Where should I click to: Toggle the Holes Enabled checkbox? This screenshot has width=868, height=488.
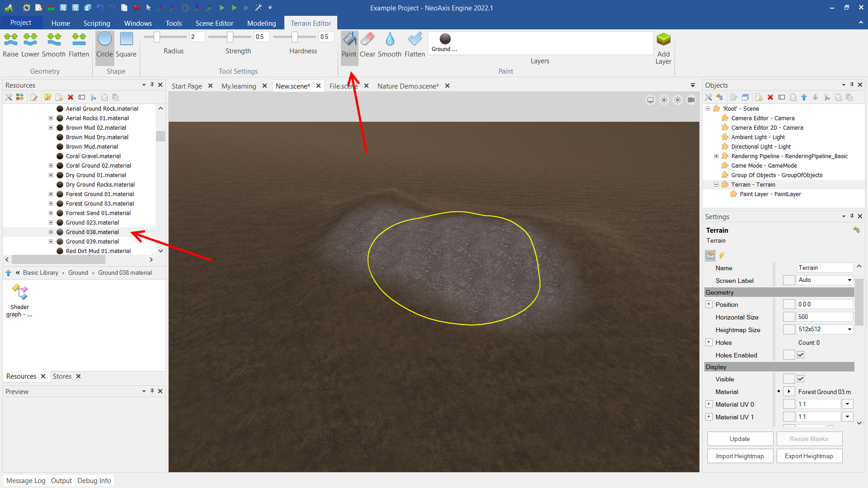click(801, 355)
